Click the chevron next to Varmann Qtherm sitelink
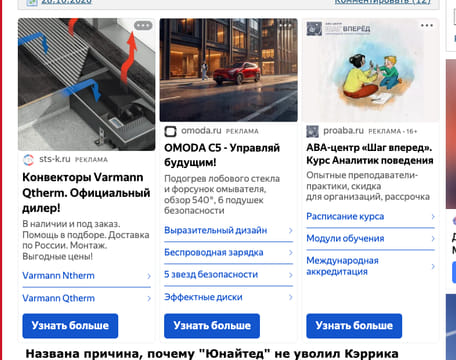The width and height of the screenshot is (456, 360). tap(149, 298)
